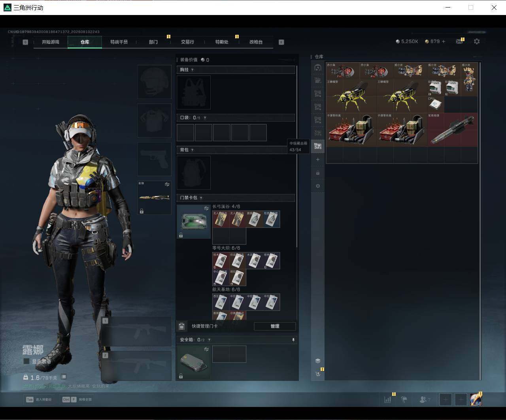506x420 pixels.
Task: Click the 快捷管理门卡 clipboard icon
Action: [181, 326]
